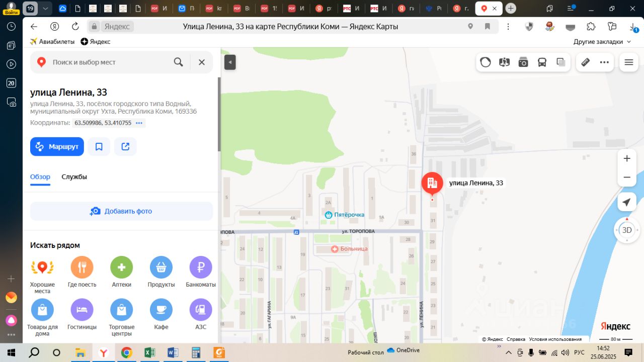Switch to the Службы tab

tap(74, 177)
